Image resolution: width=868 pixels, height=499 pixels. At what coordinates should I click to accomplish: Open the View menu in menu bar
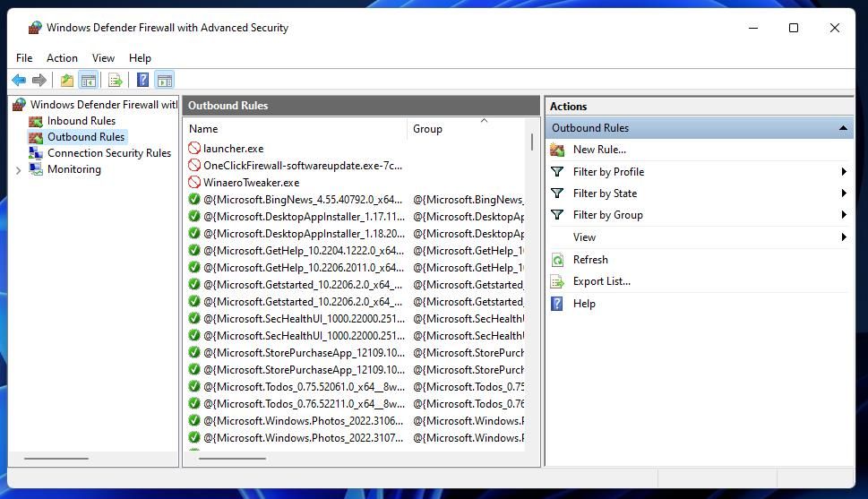pyautogui.click(x=104, y=58)
